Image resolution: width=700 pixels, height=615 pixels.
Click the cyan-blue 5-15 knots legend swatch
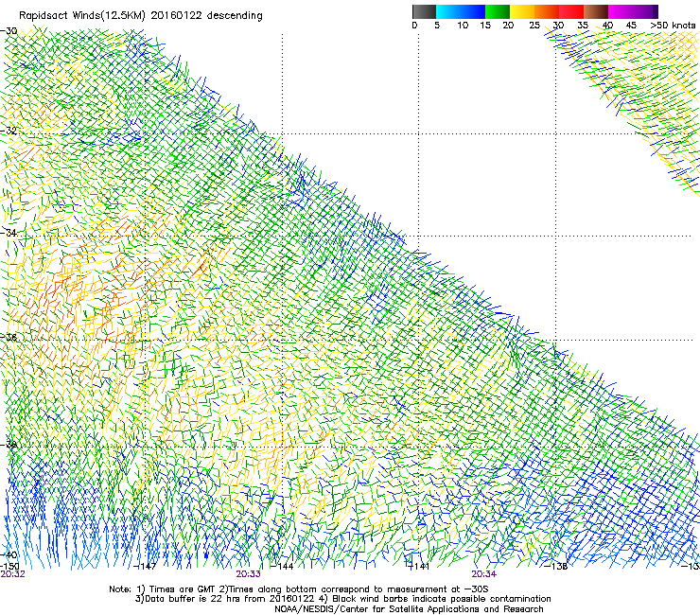point(461,11)
